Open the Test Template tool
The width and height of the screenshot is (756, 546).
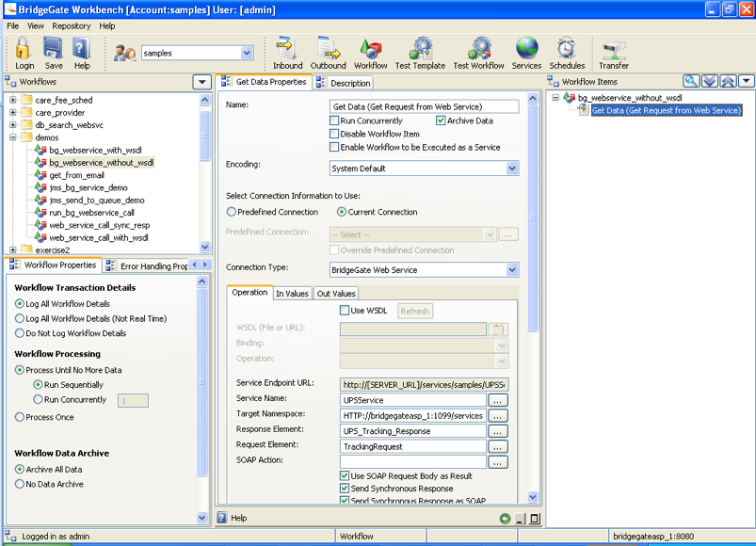(x=421, y=49)
